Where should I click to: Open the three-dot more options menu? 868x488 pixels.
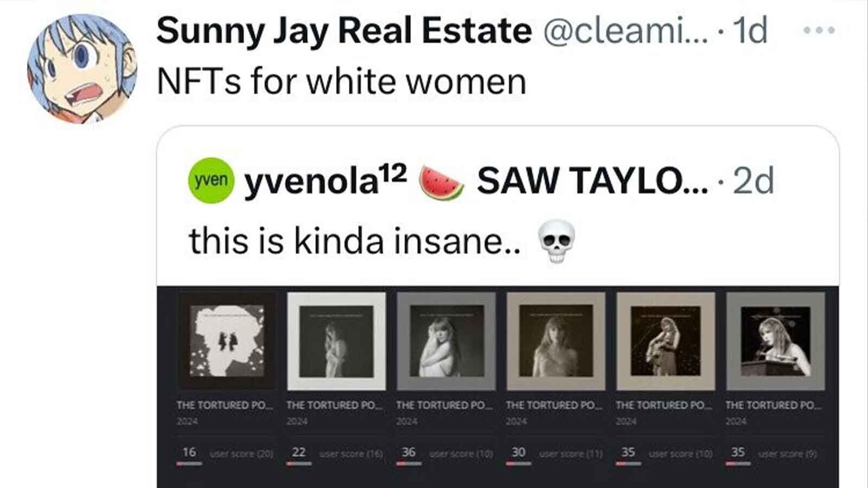click(x=819, y=30)
